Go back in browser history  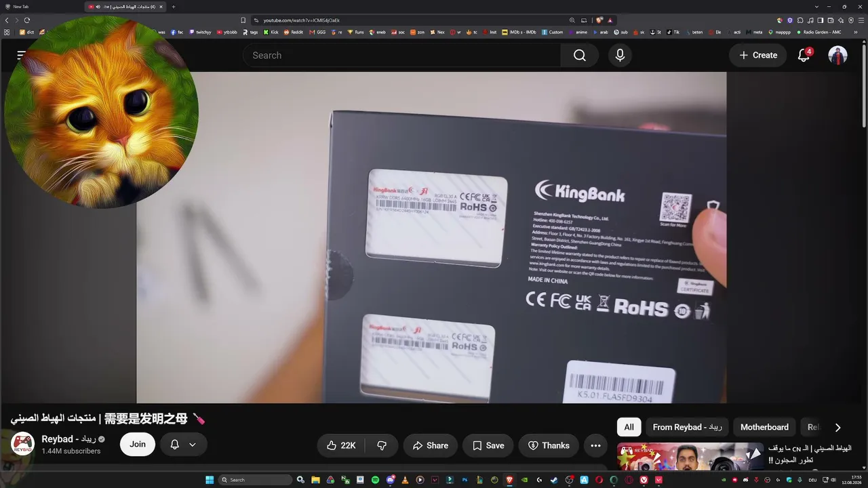7,20
